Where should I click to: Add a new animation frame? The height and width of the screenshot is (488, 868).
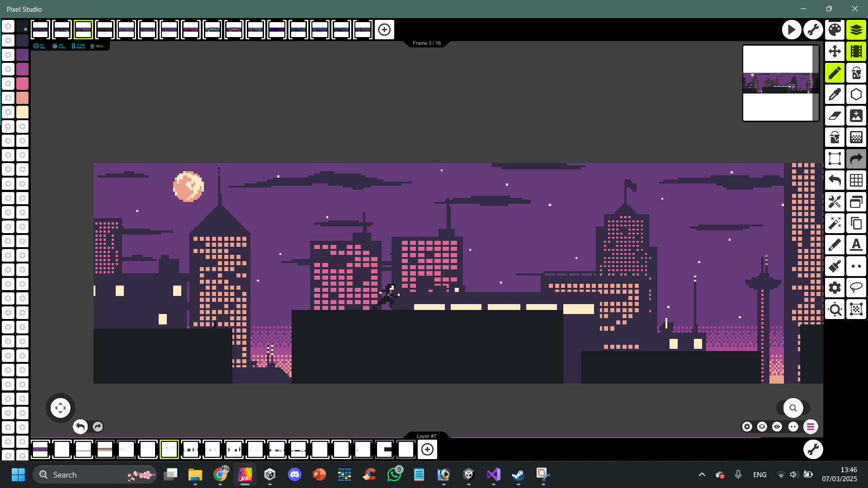[x=384, y=30]
